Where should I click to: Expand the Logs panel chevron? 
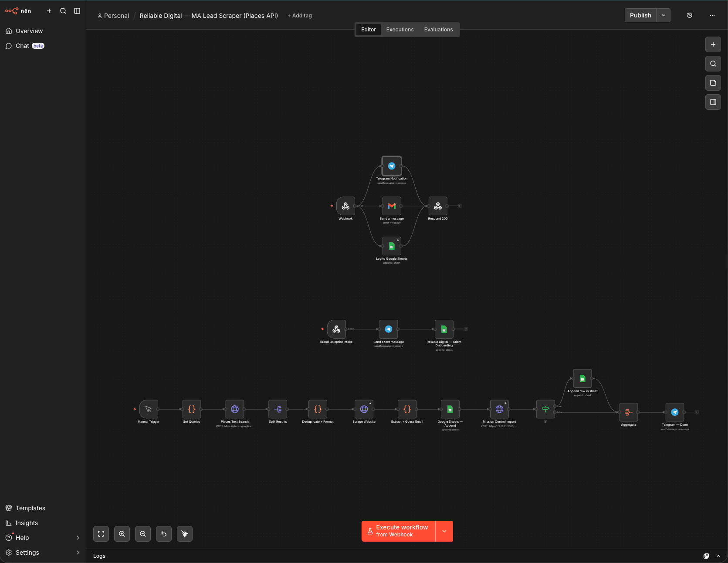[718, 556]
